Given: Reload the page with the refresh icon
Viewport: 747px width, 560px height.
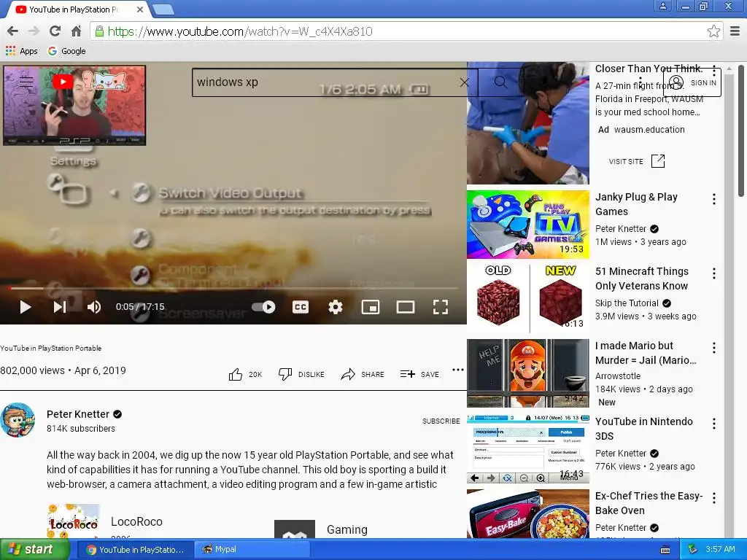Looking at the screenshot, I should [x=55, y=31].
